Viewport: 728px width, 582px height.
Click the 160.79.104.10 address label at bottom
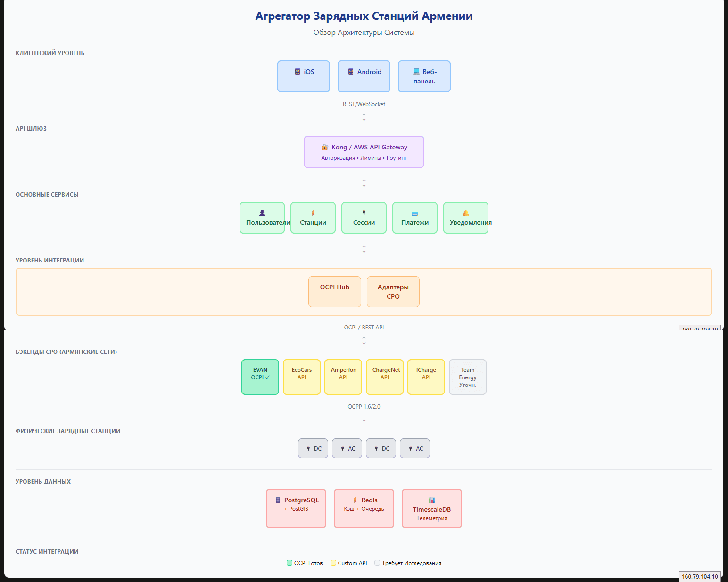pos(700,577)
